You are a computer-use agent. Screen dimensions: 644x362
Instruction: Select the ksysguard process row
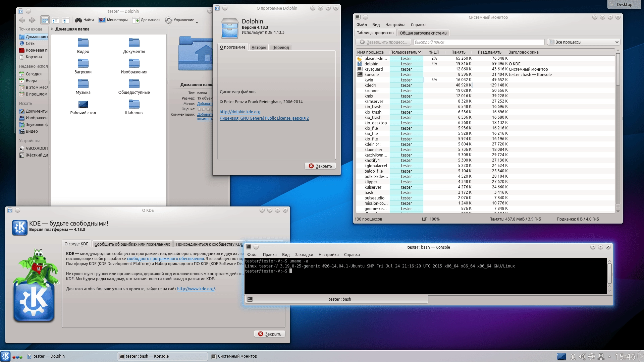pyautogui.click(x=485, y=69)
